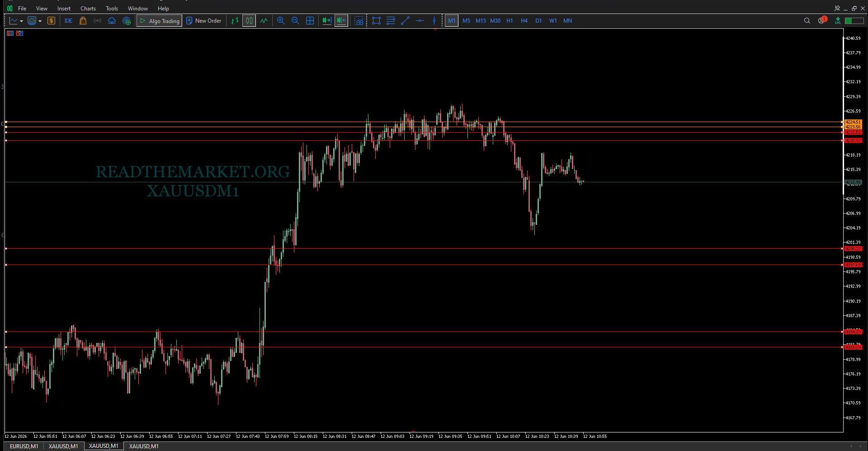Switch to MN monthly timeframe
The image size is (868, 451).
pos(567,21)
